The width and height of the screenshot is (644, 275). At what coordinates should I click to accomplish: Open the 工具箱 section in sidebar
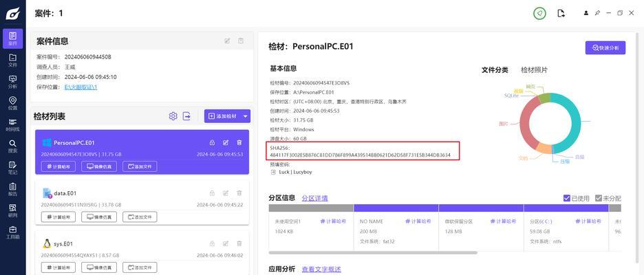pos(13,232)
